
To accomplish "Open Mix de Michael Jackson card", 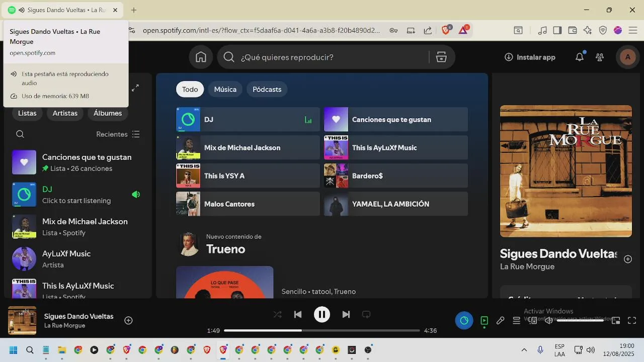I will click(x=248, y=148).
